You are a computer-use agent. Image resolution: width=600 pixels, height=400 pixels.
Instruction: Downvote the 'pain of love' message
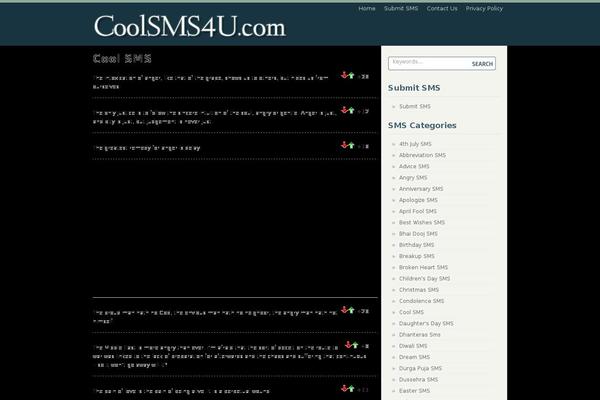tap(344, 388)
